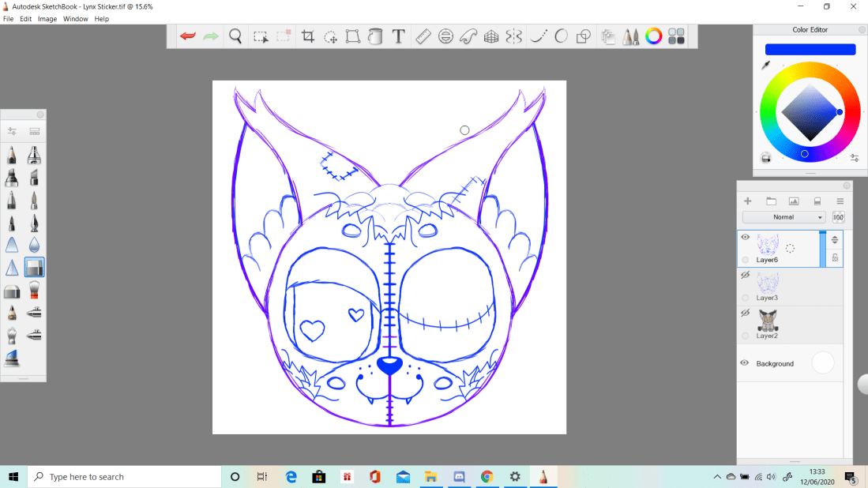Add a new layer with plus icon
The image size is (868, 488).
coord(748,201)
